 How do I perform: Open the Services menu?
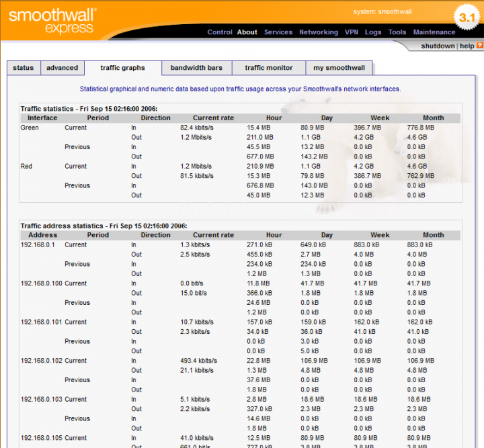tap(278, 32)
